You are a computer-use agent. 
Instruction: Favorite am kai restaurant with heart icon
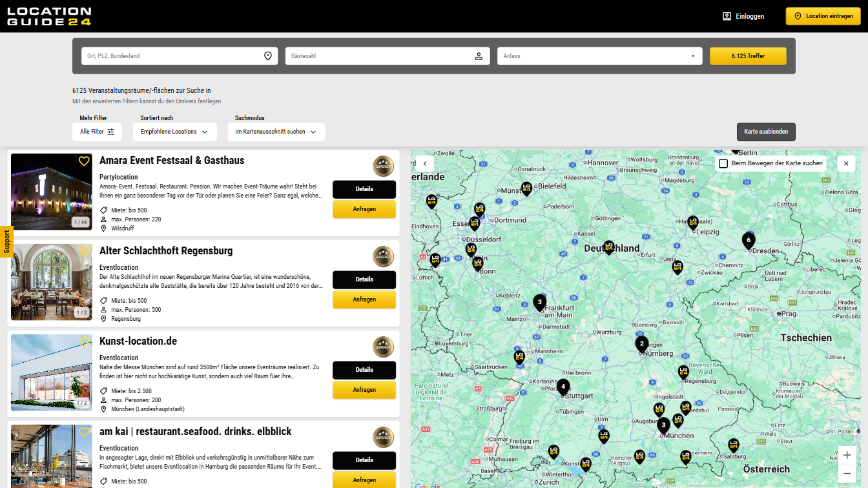tap(84, 432)
